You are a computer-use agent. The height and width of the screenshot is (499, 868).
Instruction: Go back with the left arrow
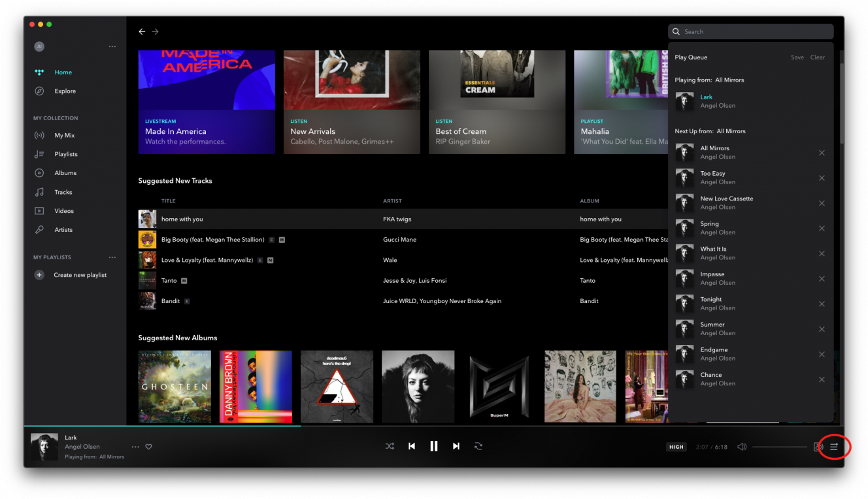142,31
